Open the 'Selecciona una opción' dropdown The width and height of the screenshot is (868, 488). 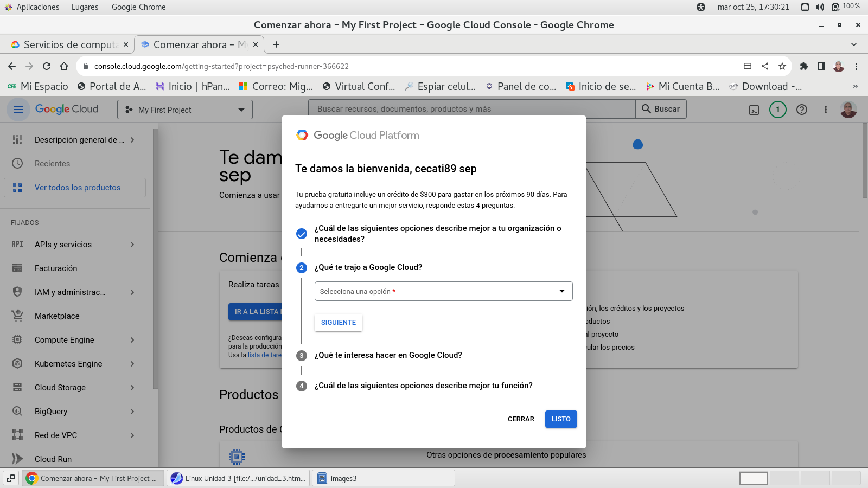[x=443, y=291]
